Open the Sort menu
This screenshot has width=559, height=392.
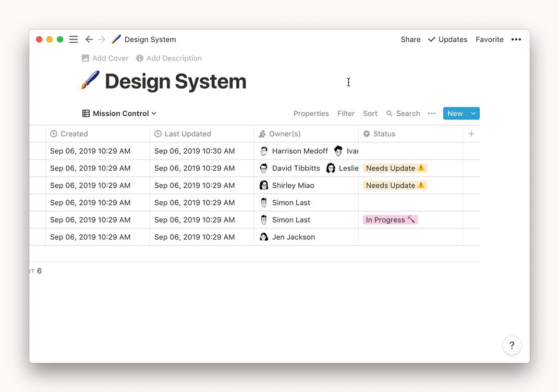pyautogui.click(x=370, y=114)
